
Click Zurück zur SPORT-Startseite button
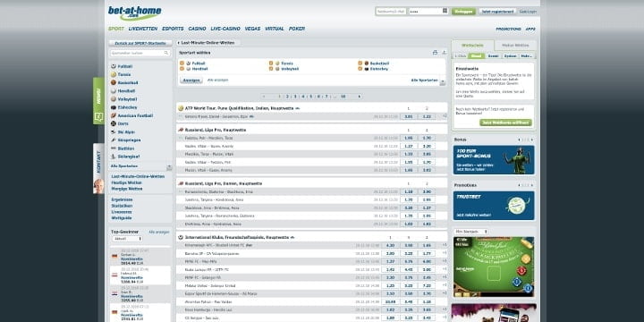(140, 43)
